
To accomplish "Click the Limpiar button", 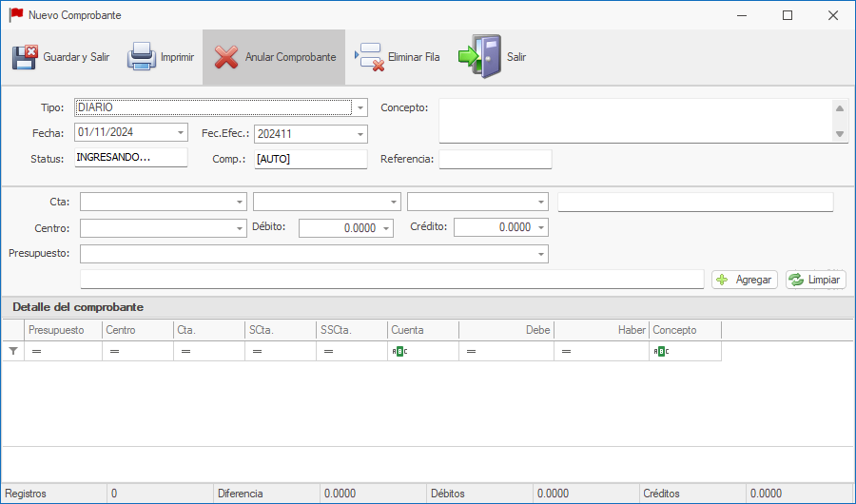I will [x=816, y=280].
